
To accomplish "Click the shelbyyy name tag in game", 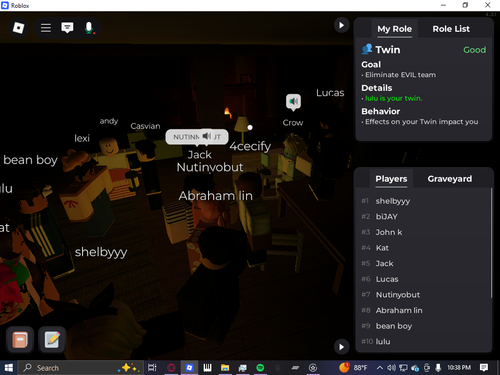I will [101, 252].
